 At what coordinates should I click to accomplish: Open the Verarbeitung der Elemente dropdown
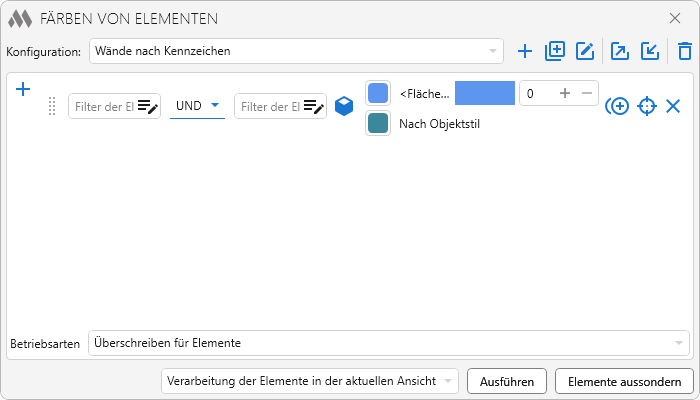click(310, 381)
